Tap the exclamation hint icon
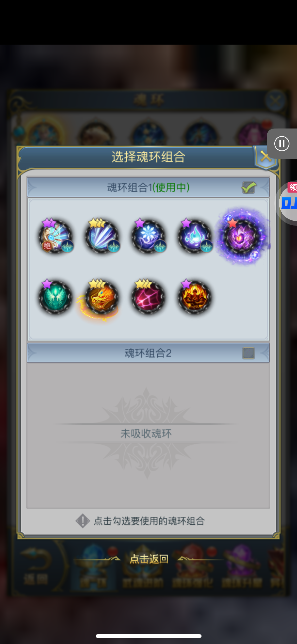The height and width of the screenshot is (644, 297). (x=83, y=521)
